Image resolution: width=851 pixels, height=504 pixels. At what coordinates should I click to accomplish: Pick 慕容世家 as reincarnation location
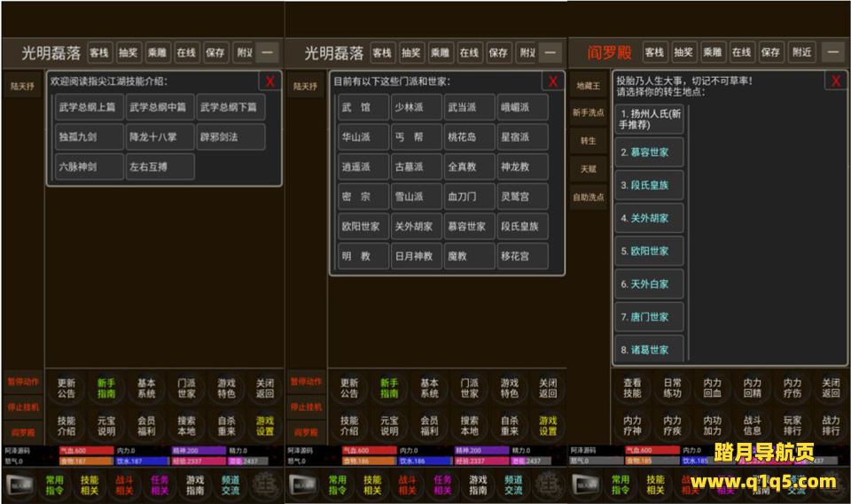[649, 152]
